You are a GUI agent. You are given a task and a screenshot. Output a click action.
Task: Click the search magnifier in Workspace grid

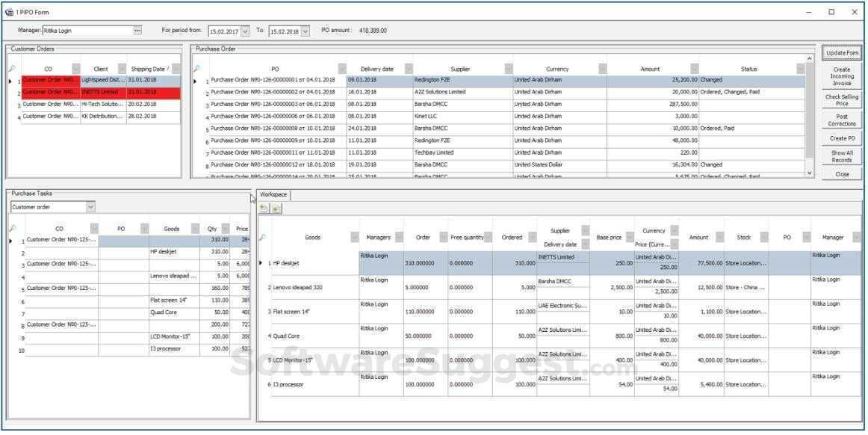click(x=262, y=238)
